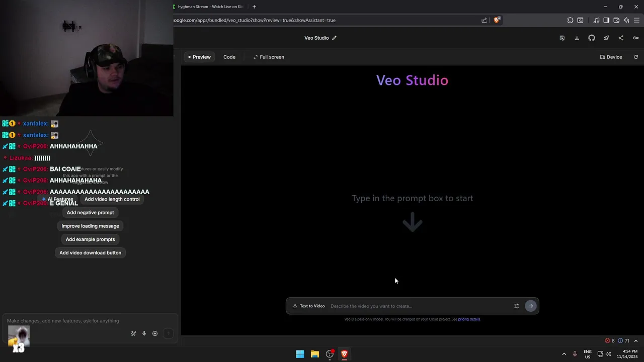Viewport: 644px width, 362px height.
Task: Click the Brave Shields lion icon
Action: [497, 20]
